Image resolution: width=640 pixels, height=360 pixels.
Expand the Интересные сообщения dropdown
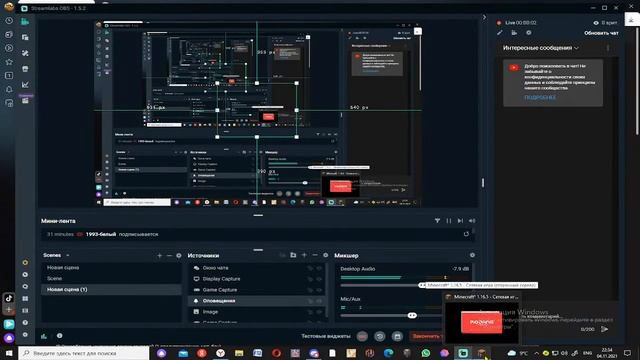[x=576, y=48]
